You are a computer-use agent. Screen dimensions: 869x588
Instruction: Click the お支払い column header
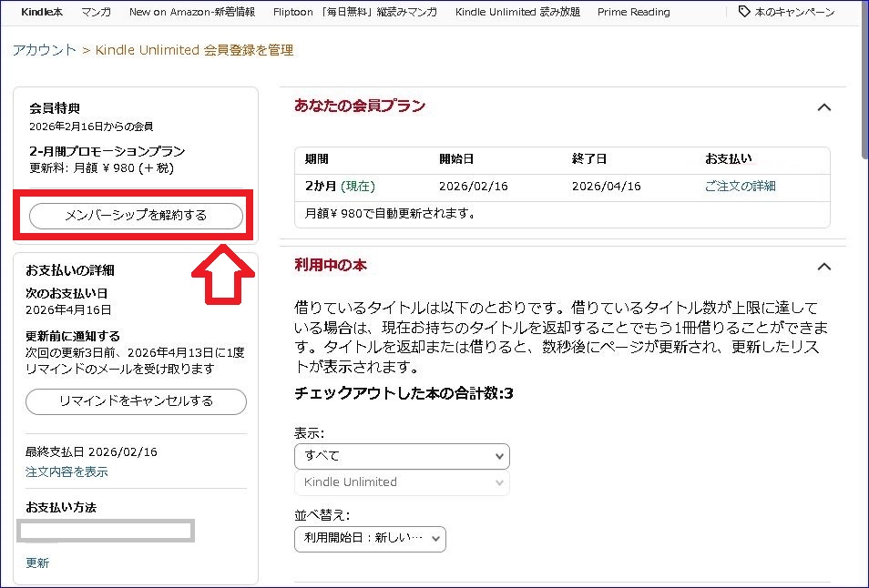[728, 159]
